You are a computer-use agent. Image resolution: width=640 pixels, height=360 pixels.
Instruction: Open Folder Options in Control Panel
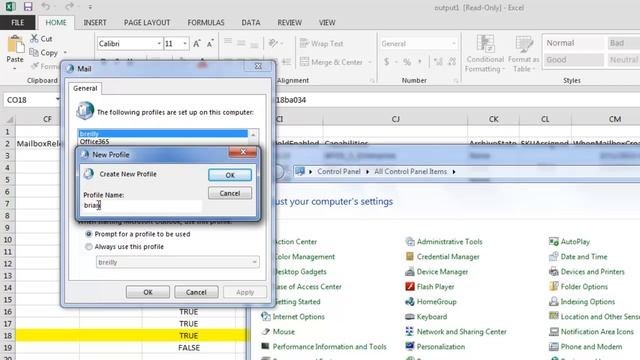(584, 287)
